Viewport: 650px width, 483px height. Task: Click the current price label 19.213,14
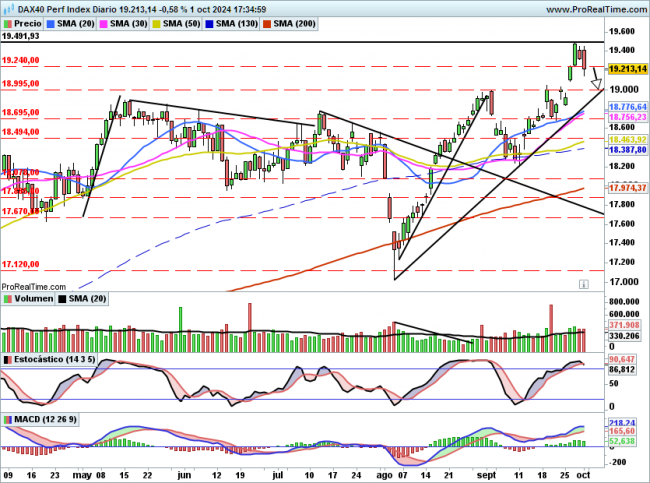click(x=628, y=68)
